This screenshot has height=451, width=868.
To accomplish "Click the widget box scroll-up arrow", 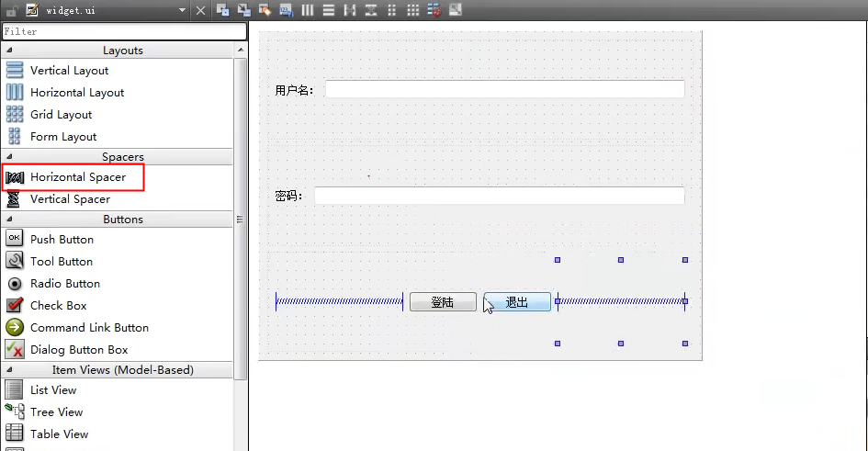I will tap(241, 50).
